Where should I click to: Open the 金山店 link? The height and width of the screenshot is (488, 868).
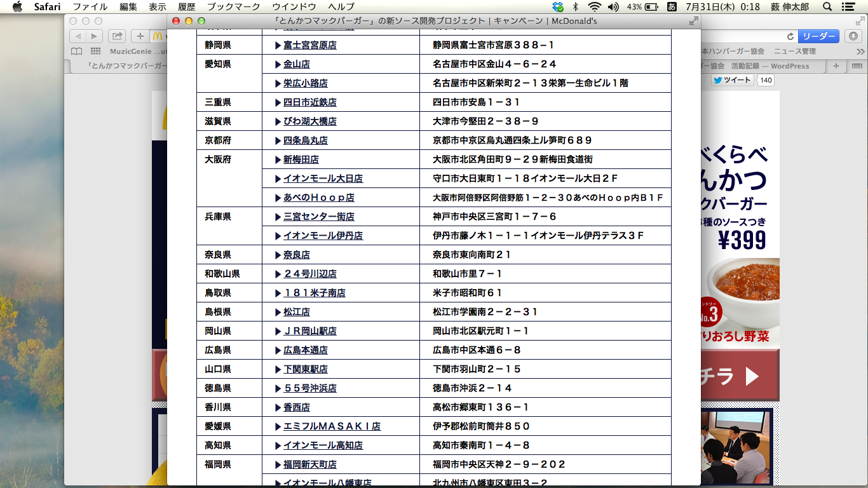297,64
